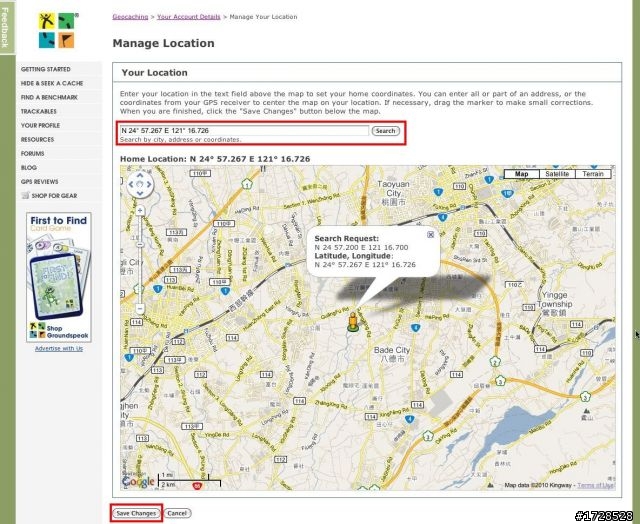The image size is (640, 524).
Task: Click the orange home location marker
Action: 353,322
